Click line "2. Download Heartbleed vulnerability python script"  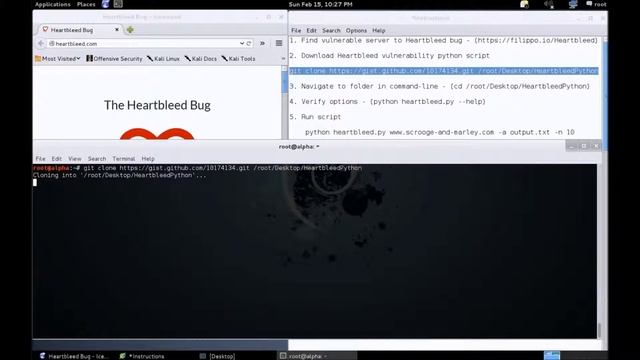pos(389,56)
